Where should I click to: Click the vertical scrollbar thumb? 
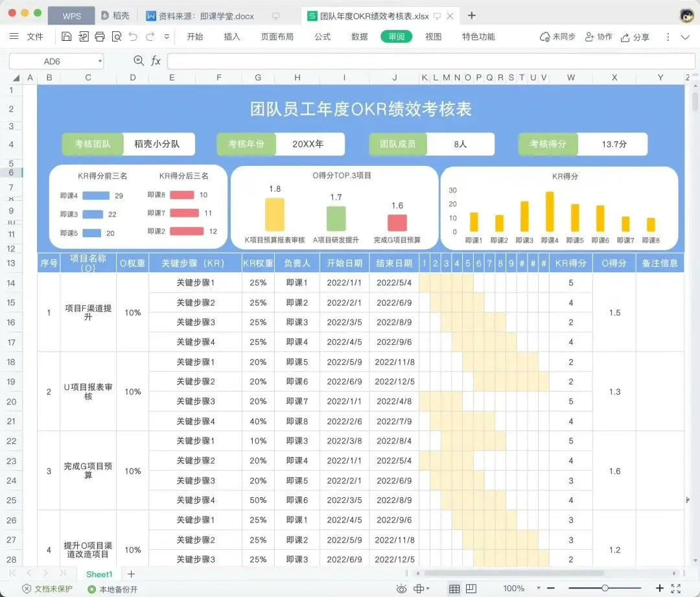click(695, 101)
